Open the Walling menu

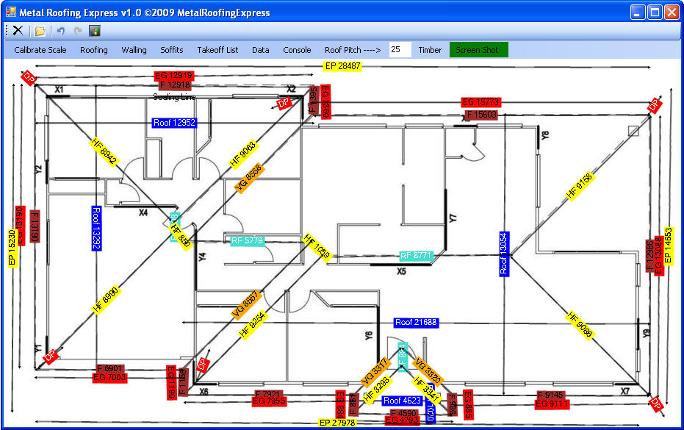134,49
